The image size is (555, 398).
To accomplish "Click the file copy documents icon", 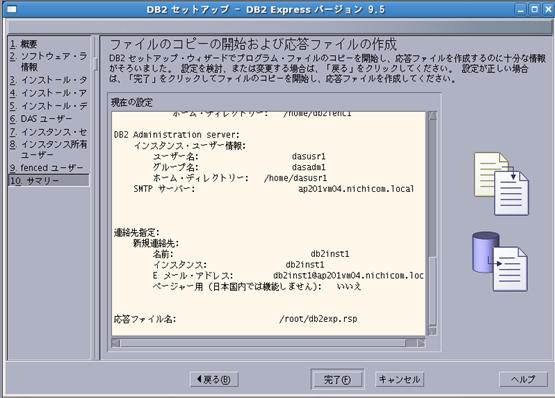I will 501,184.
